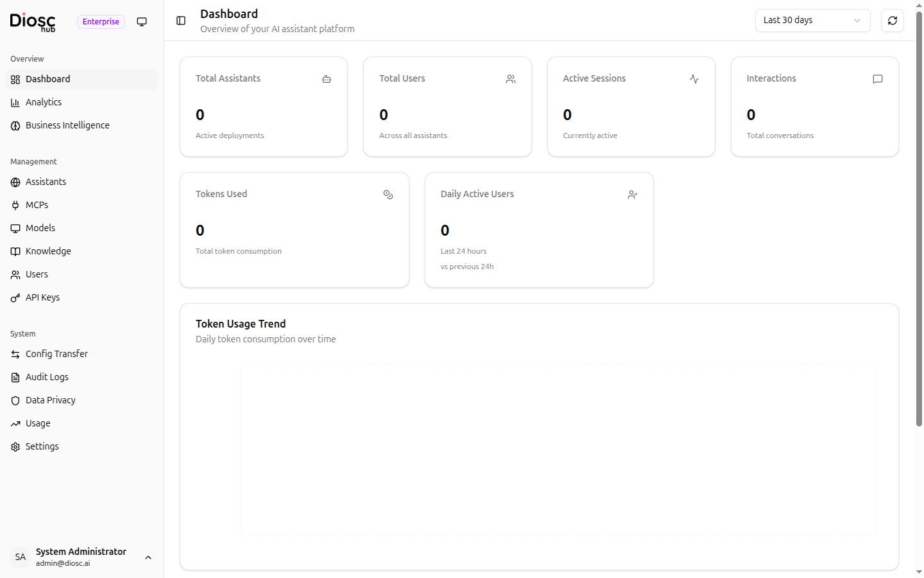Click the 'Across all assistants' text
Image resolution: width=924 pixels, height=578 pixels.
[413, 136]
